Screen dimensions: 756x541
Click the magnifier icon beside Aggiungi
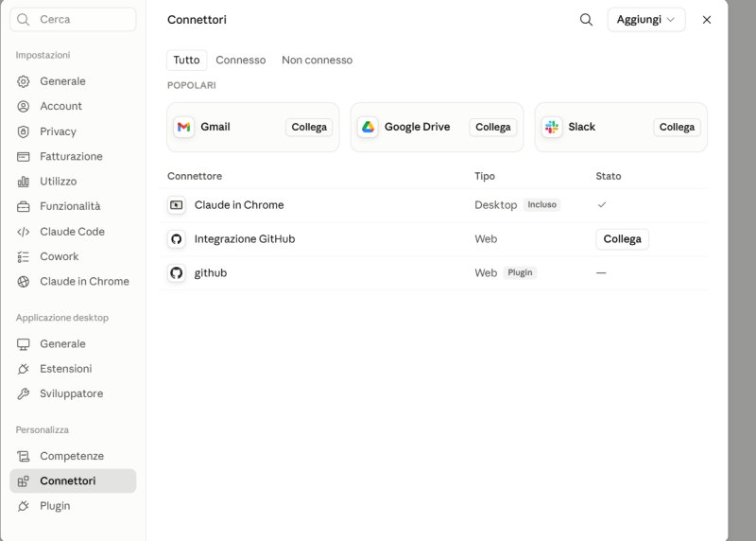click(586, 20)
